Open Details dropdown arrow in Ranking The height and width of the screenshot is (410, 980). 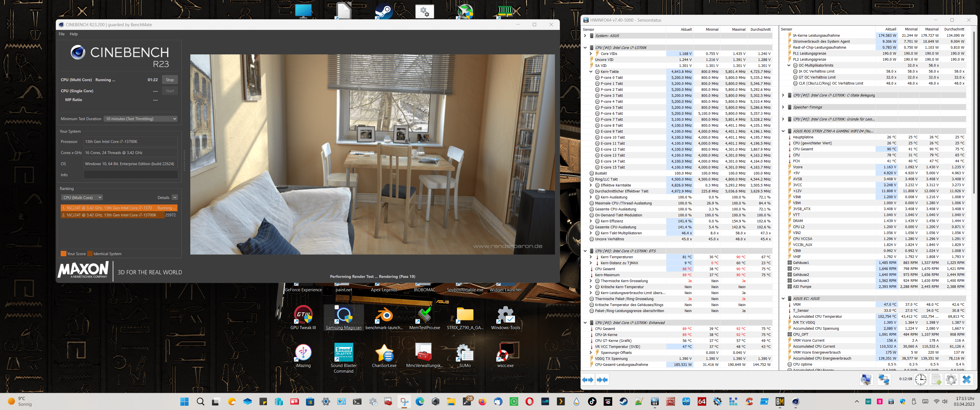pos(175,197)
